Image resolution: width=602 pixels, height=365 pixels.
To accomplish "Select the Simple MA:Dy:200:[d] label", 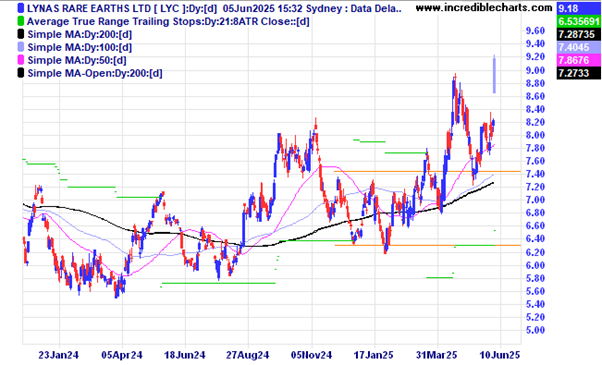I will (x=79, y=35).
